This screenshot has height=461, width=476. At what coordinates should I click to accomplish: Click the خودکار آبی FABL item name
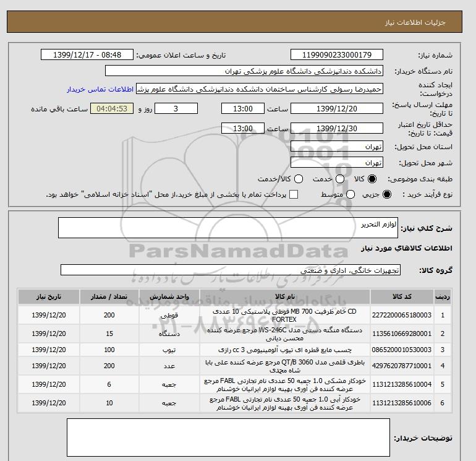tap(284, 403)
